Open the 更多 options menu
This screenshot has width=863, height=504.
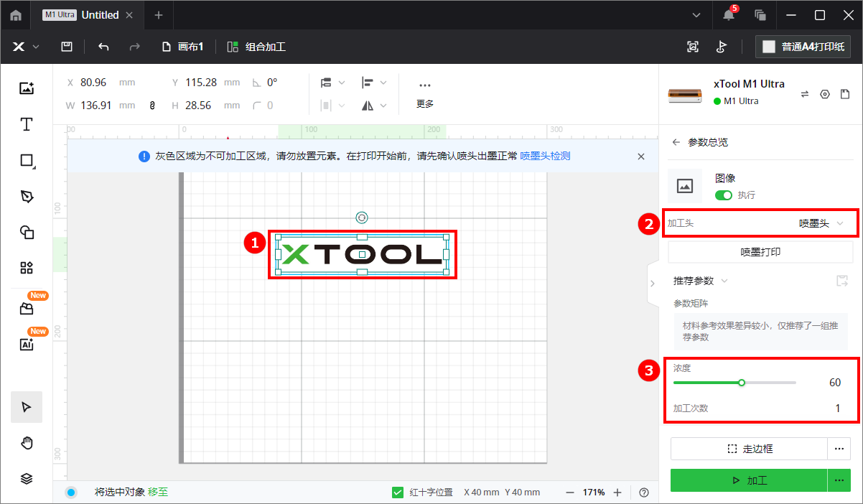point(425,94)
